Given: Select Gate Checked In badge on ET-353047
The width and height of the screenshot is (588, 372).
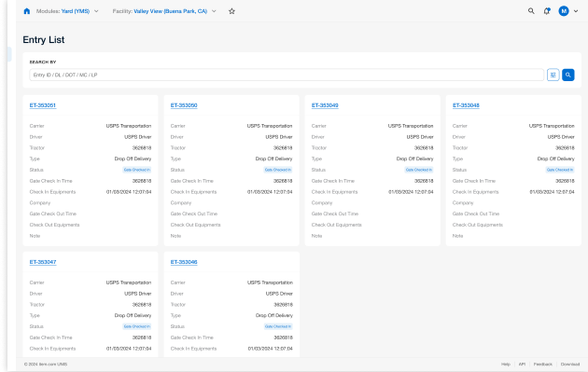Looking at the screenshot, I should coord(137,326).
